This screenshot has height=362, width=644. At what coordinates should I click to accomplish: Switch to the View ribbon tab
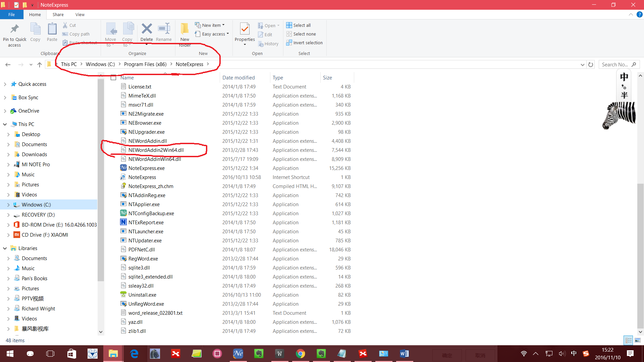tap(80, 14)
